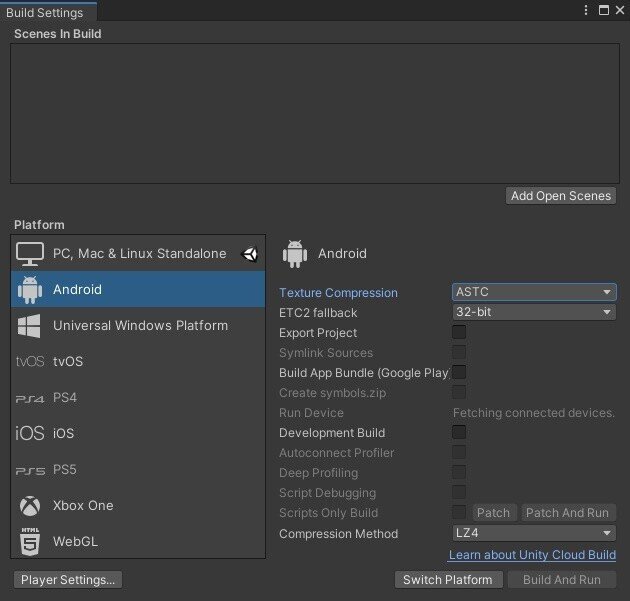The height and width of the screenshot is (601, 630).
Task: Click the PS4 logo icon
Action: [30, 399]
